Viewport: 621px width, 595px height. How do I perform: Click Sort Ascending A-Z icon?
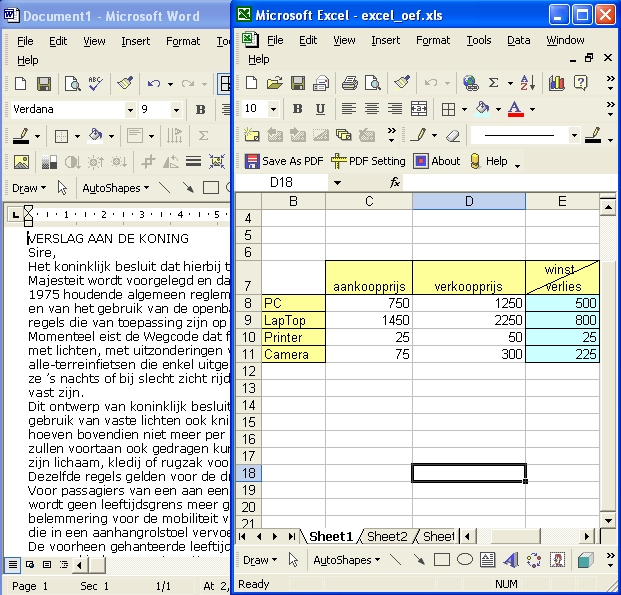coord(528,83)
